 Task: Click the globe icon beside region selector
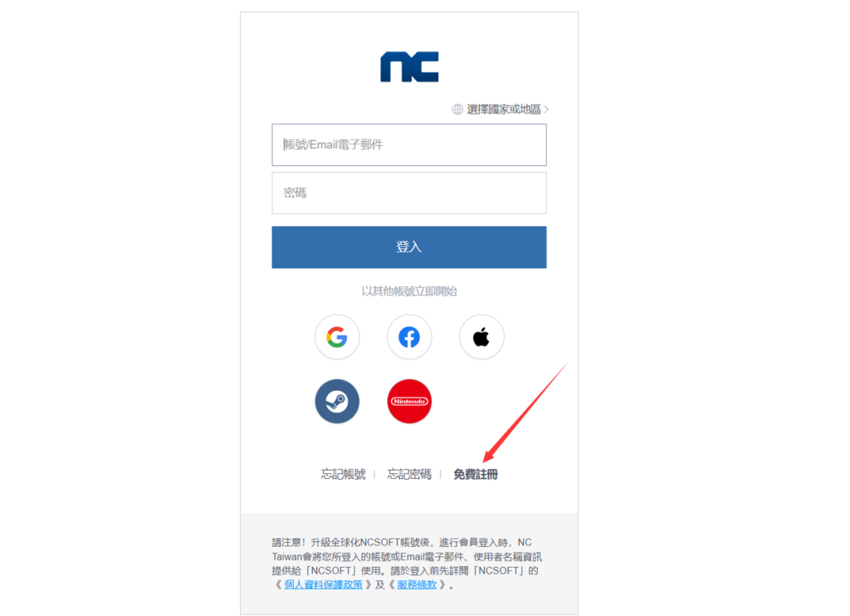tap(457, 110)
